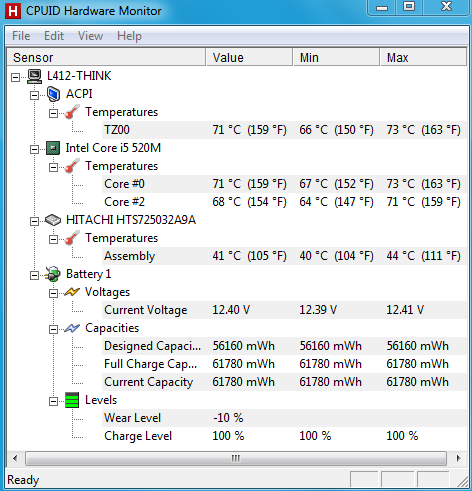
Task: Open the File menu
Action: [x=21, y=36]
